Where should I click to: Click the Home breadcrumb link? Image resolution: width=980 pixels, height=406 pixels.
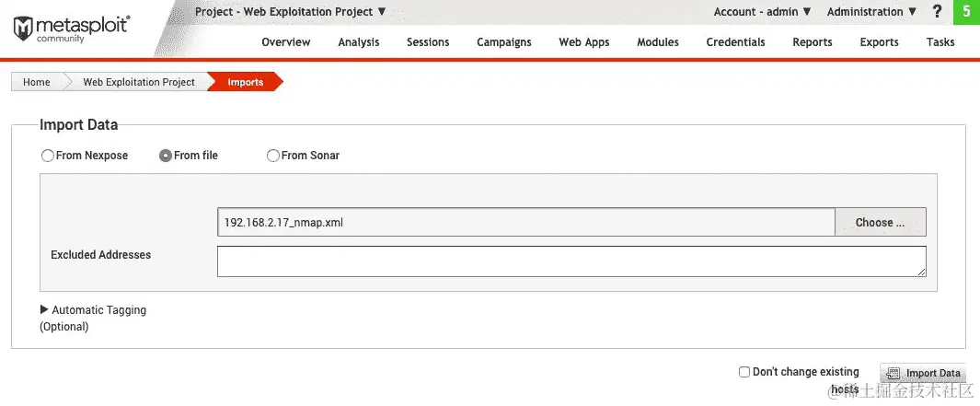(36, 82)
